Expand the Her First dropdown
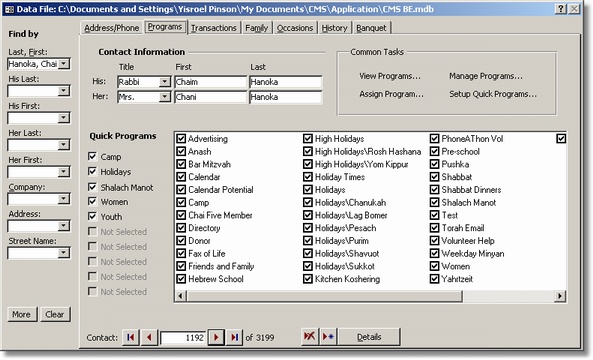Screen dimensions: 593x360 (64, 172)
